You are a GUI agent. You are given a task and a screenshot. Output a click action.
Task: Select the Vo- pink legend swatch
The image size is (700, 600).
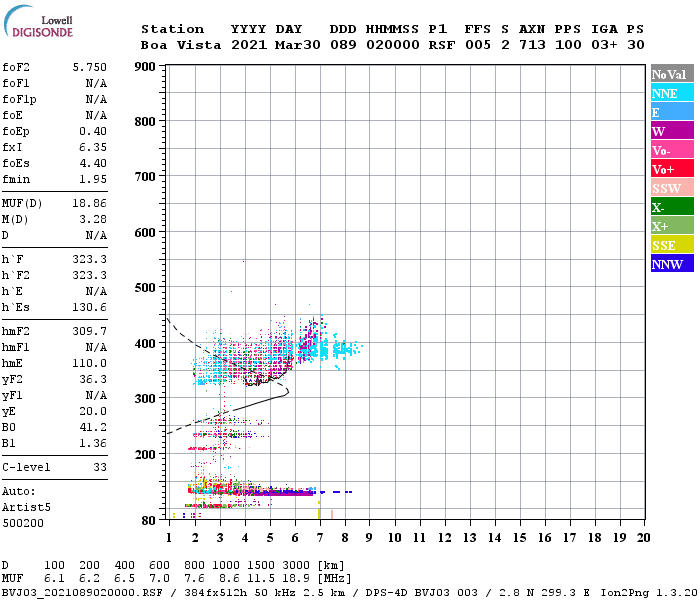point(672,150)
